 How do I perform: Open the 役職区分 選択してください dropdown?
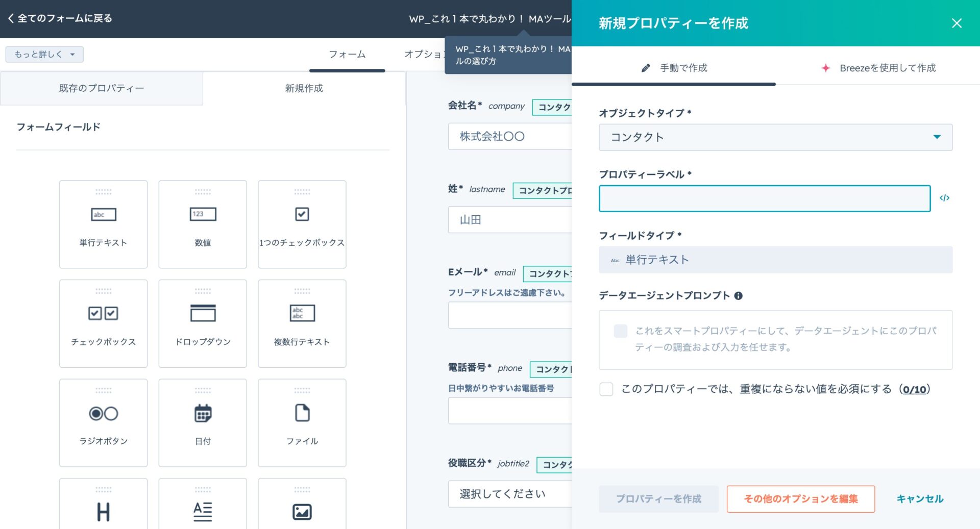coord(509,494)
